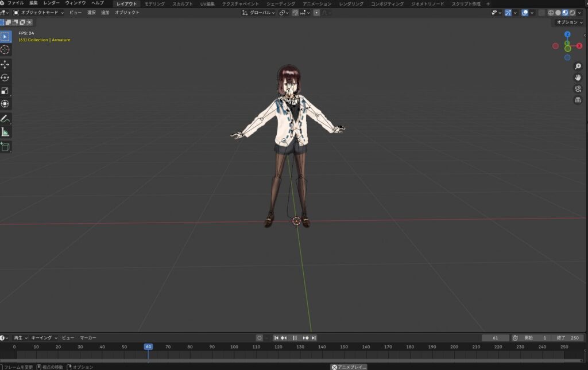Select the Move tool

coord(5,64)
